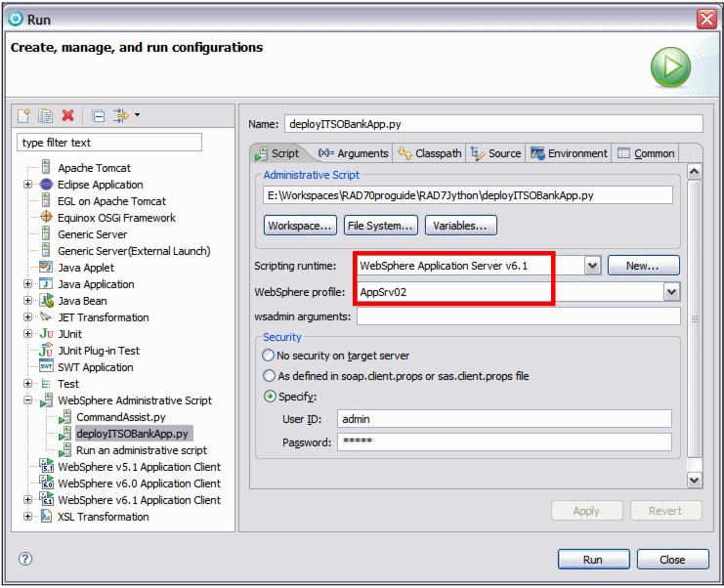Expand the Test node
This screenshot has height=588, width=724.
click(27, 384)
